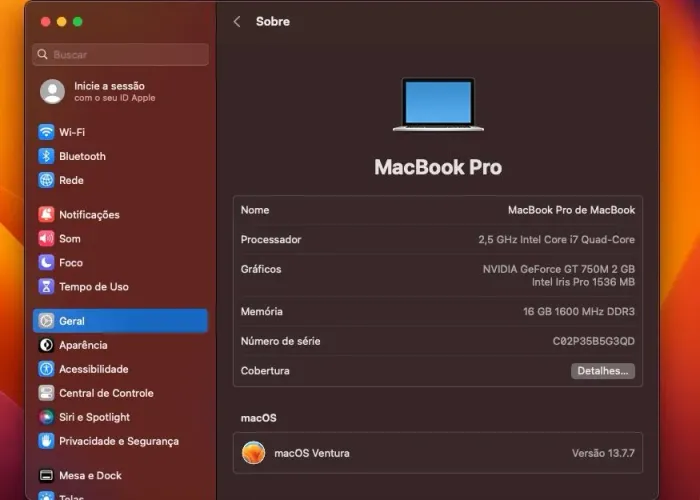Screen dimensions: 700x500
Task: Click the search magnifier icon
Action: [42, 54]
